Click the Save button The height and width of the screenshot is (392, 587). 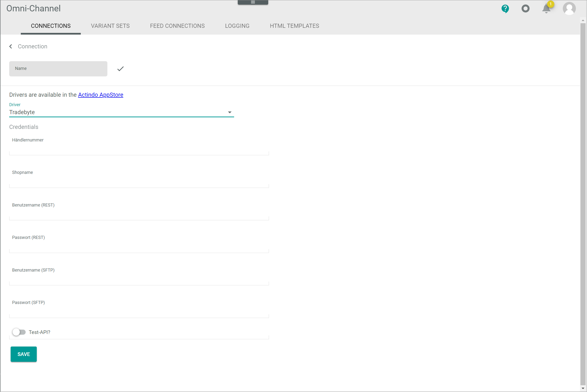click(x=24, y=354)
